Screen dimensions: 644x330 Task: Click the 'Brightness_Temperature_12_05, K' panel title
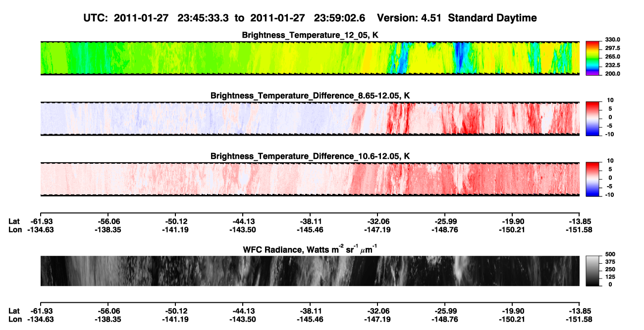point(310,35)
